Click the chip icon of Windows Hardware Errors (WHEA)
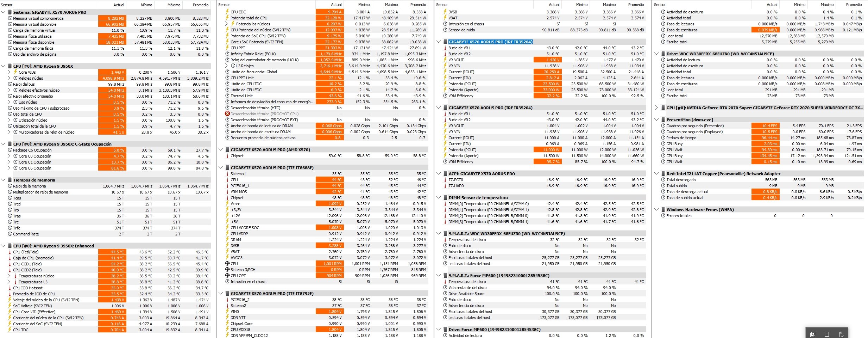This screenshot has height=338, width=868. click(x=663, y=210)
